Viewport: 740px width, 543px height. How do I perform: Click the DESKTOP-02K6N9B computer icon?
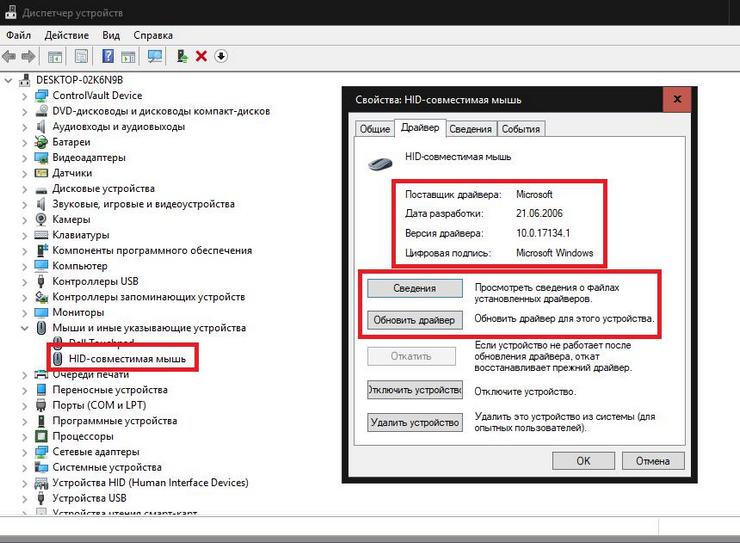click(25, 80)
